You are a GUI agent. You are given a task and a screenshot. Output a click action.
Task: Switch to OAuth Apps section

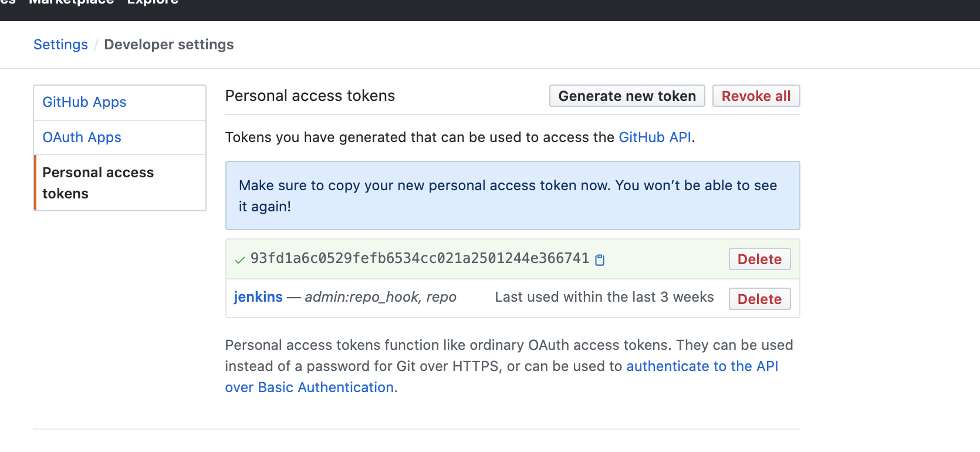[82, 137]
